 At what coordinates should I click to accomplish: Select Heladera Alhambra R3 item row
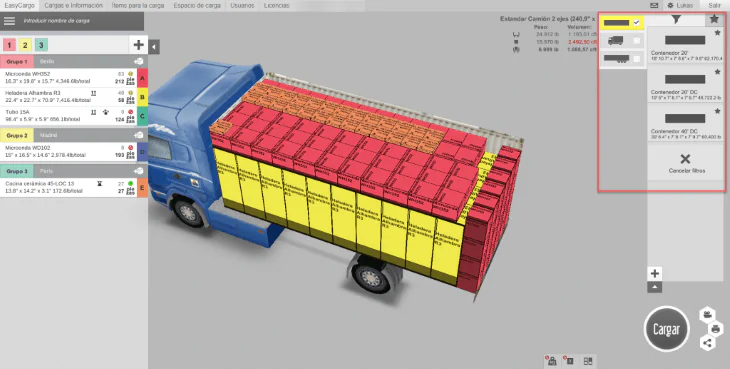pyautogui.click(x=68, y=97)
